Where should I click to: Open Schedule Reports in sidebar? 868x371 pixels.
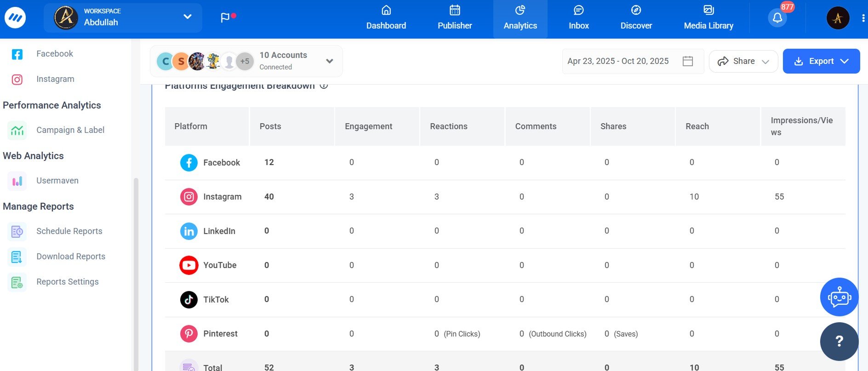[x=69, y=231]
